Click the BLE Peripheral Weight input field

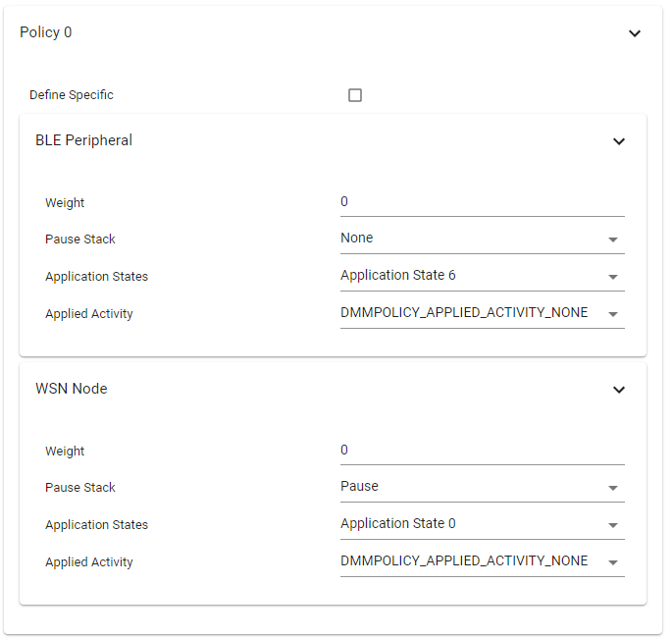coord(482,202)
